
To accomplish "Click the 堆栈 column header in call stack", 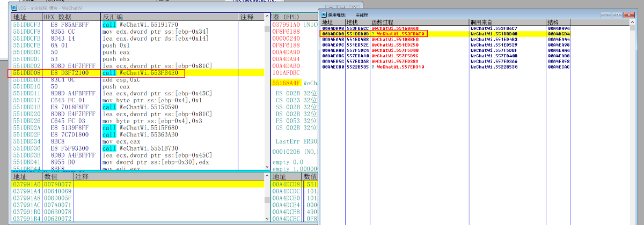I will pyautogui.click(x=357, y=22).
